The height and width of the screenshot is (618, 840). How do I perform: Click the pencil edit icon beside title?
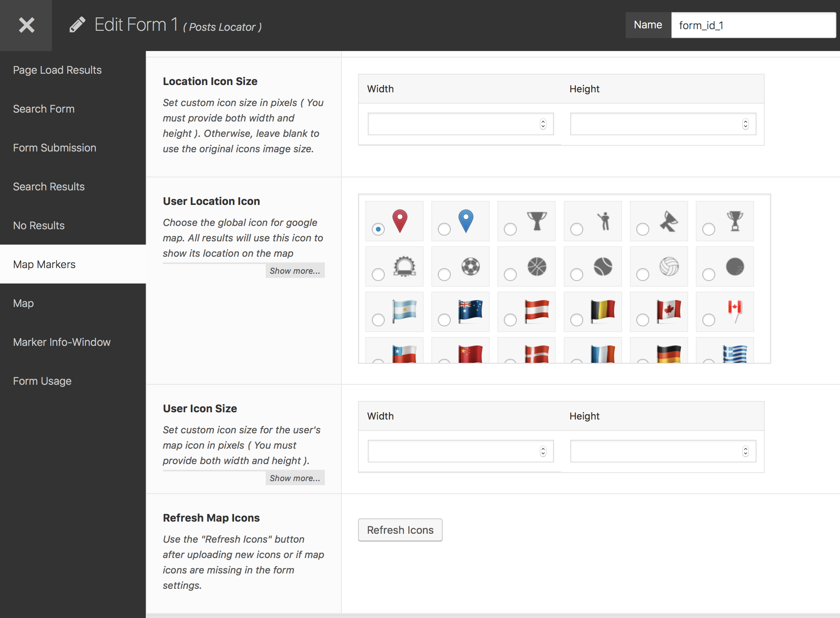coord(77,25)
